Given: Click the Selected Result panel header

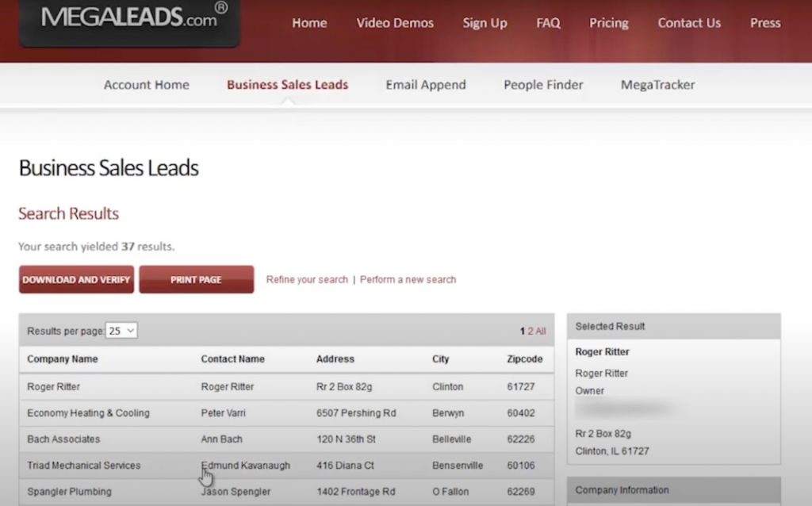Looking at the screenshot, I should click(x=674, y=326).
